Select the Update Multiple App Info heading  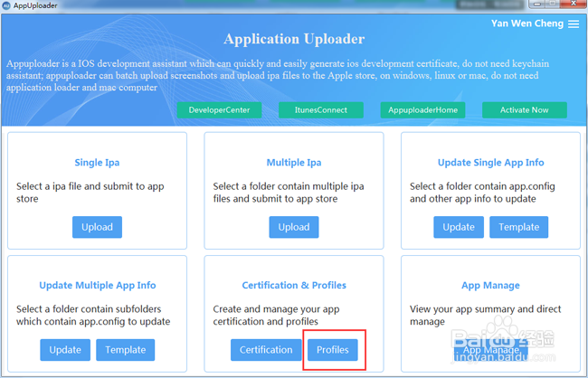[98, 286]
